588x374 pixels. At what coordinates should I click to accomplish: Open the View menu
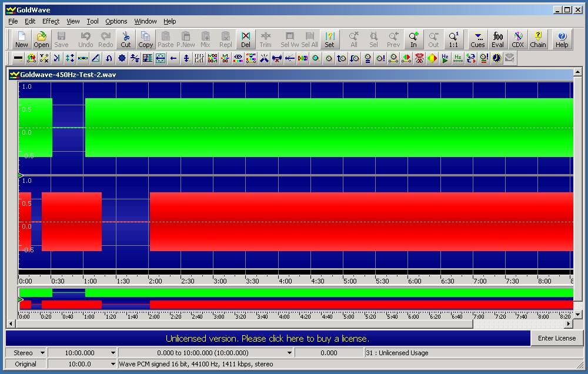click(73, 21)
